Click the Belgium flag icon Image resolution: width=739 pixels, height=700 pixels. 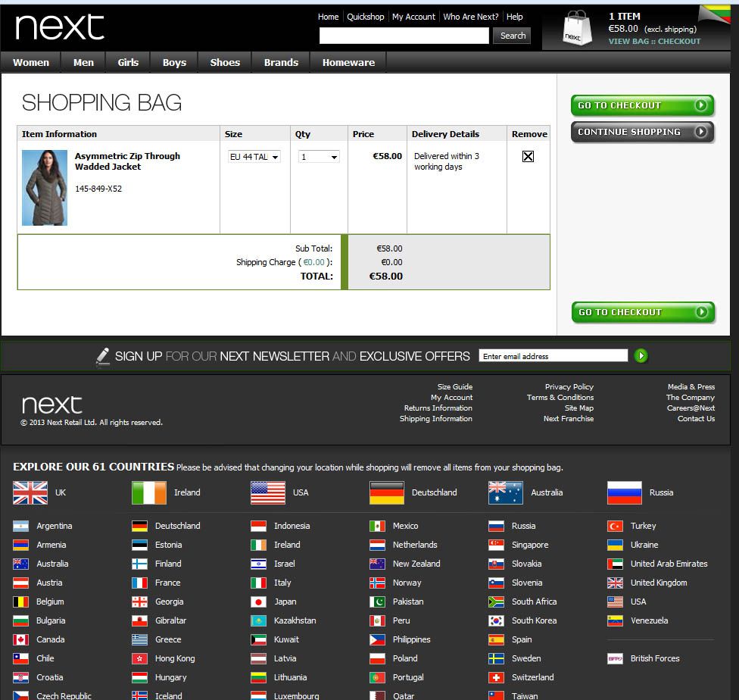(x=20, y=602)
